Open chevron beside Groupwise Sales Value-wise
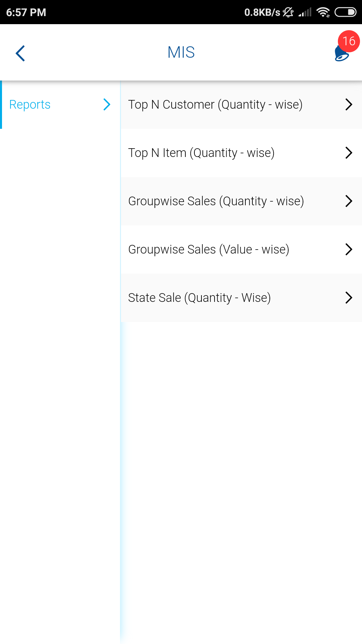 [349, 250]
